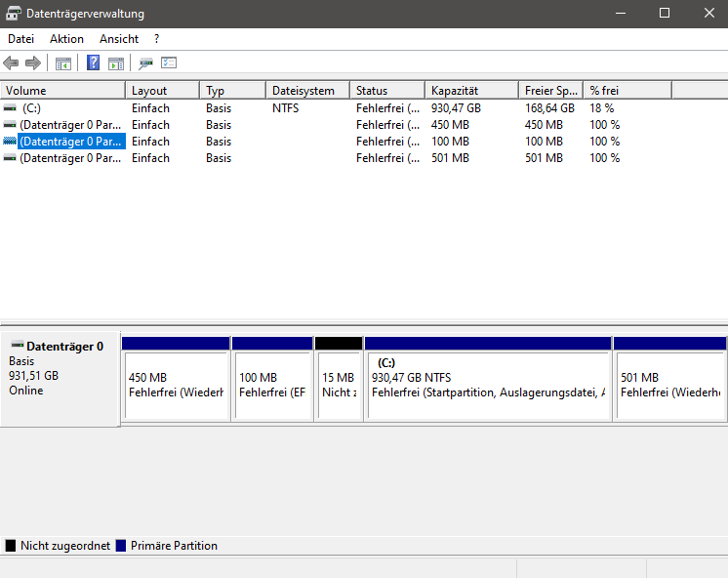Screen dimensions: 728x578
Task: Click the drive icon of the 450 MB volume row
Action: pyautogui.click(x=10, y=125)
